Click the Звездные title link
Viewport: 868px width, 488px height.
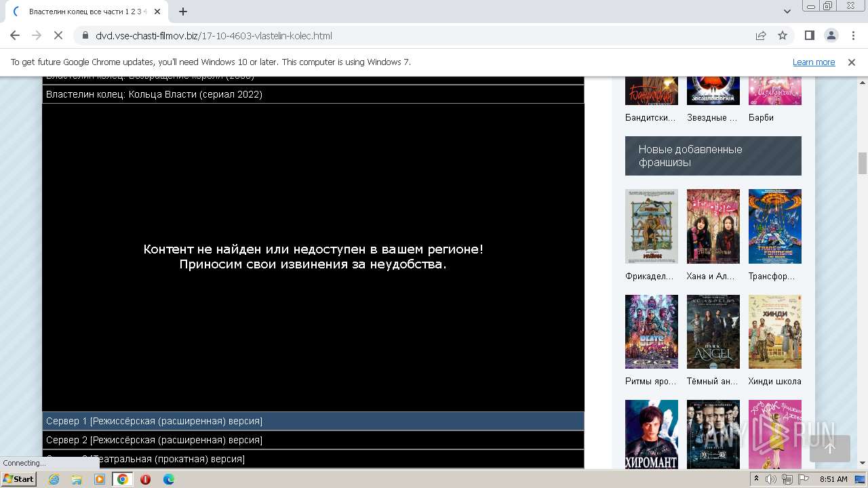pos(712,117)
